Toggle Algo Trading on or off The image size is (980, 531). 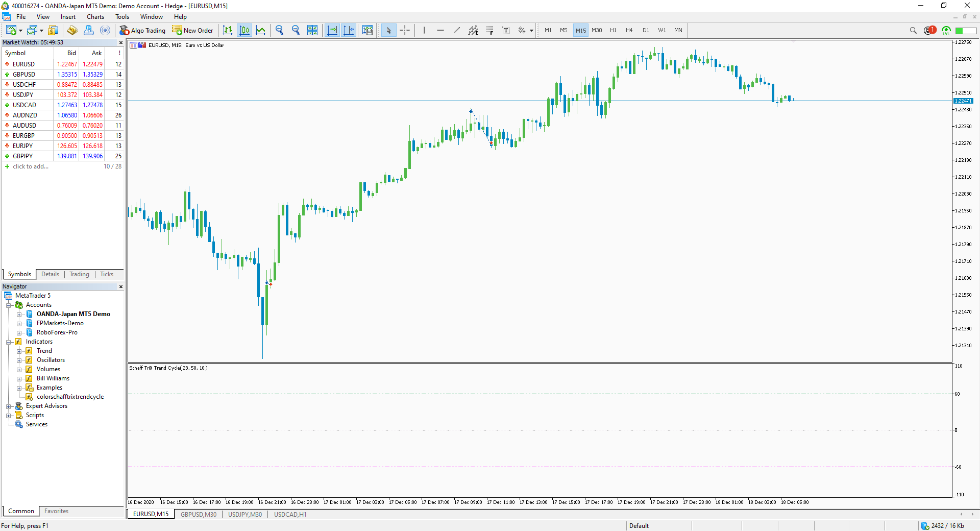(x=142, y=30)
